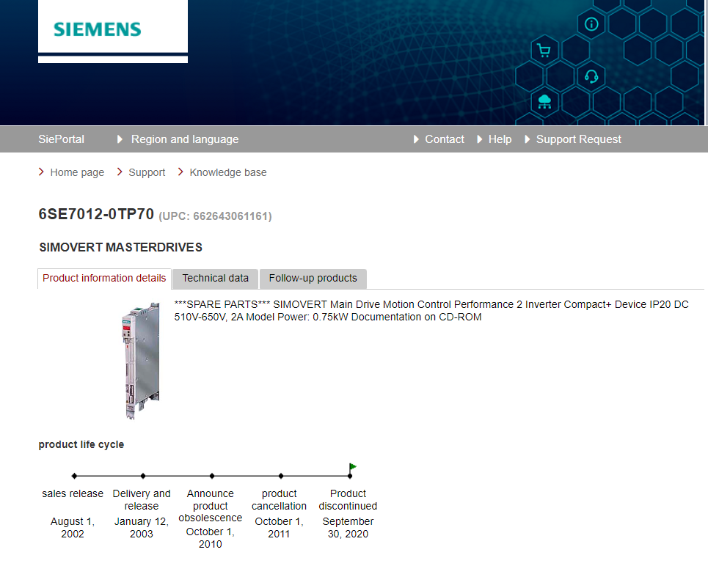This screenshot has height=588, width=708.
Task: Navigate to the Support breadcrumb
Action: click(x=147, y=172)
